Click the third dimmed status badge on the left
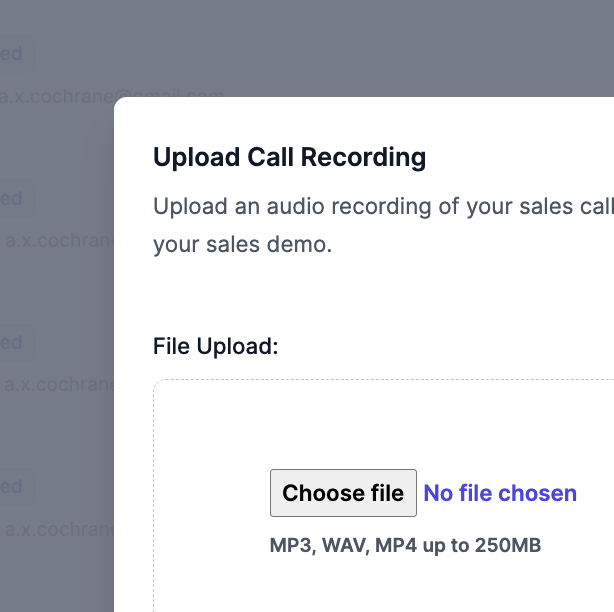Viewport: 614px width, 612px height. [x=11, y=343]
